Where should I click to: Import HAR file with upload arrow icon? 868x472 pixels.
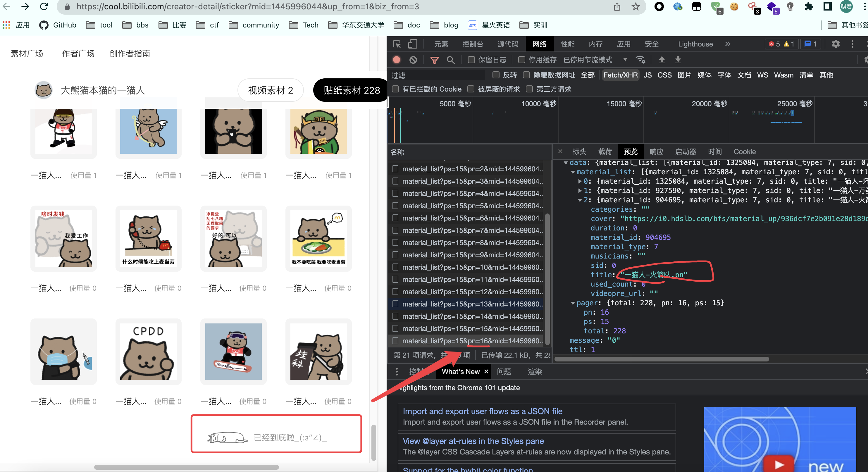pyautogui.click(x=662, y=60)
